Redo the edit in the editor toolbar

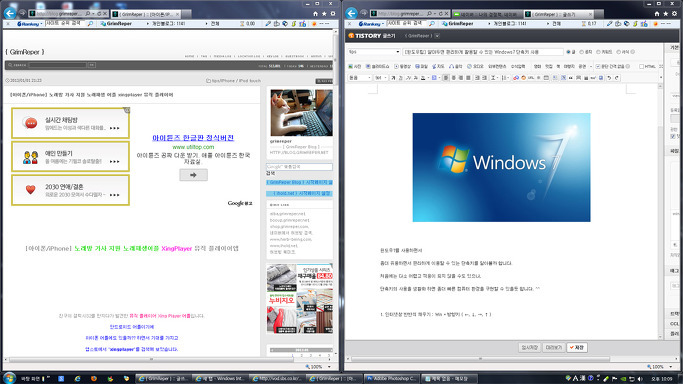click(617, 78)
